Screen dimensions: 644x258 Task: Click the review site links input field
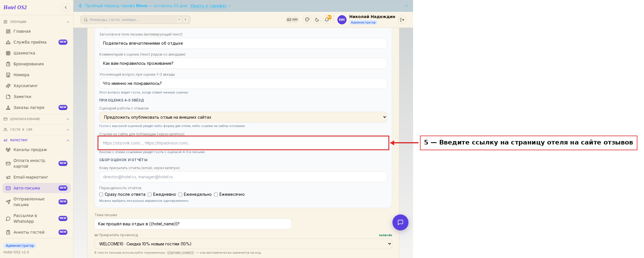click(x=243, y=143)
